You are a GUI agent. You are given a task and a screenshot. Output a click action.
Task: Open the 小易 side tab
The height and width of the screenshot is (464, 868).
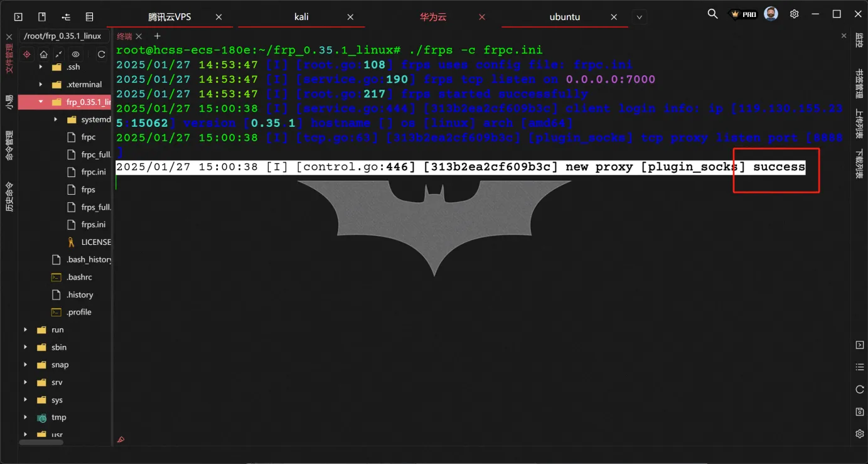click(x=9, y=102)
